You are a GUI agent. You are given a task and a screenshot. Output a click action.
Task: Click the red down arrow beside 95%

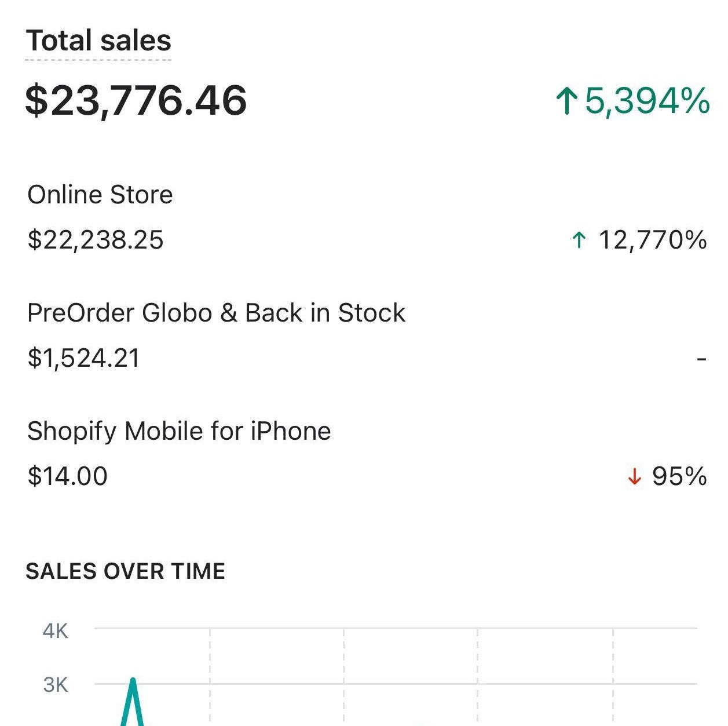point(635,477)
